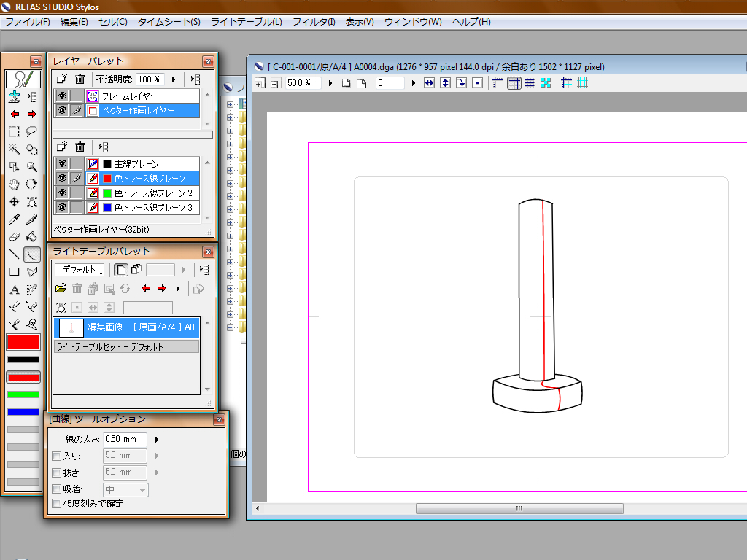The height and width of the screenshot is (560, 747).
Task: Click zoom out icon in canvas toolbar
Action: tap(274, 83)
